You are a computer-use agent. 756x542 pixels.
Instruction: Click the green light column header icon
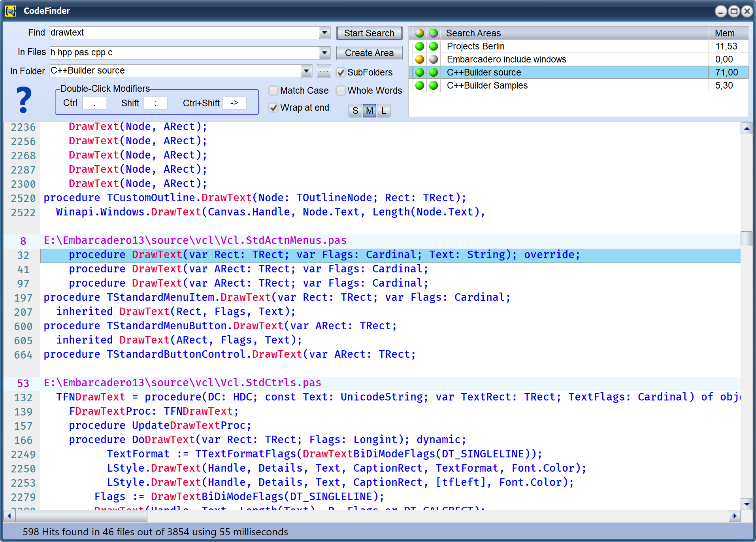coord(434,33)
